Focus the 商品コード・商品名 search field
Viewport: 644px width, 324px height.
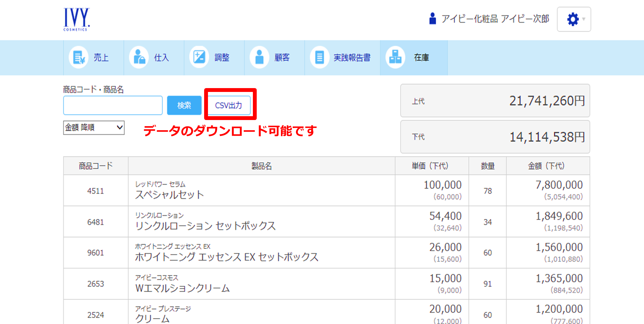113,105
